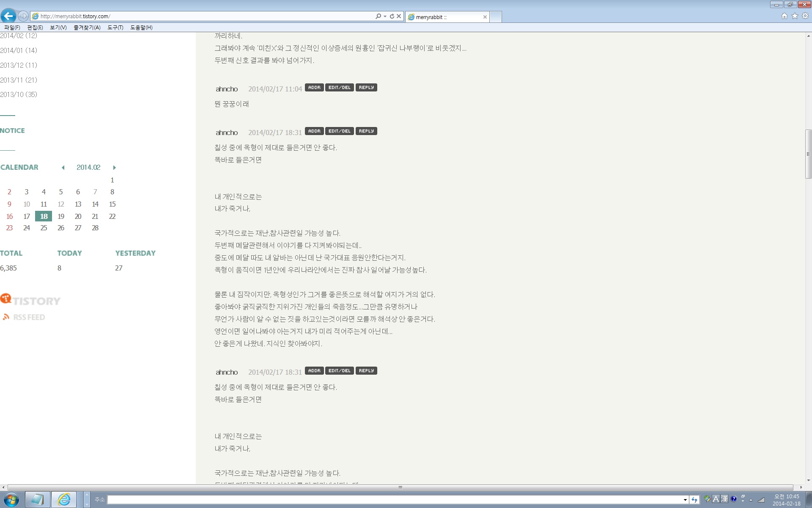This screenshot has width=812, height=508.
Task: Click the browser Back arrow button
Action: pos(8,16)
